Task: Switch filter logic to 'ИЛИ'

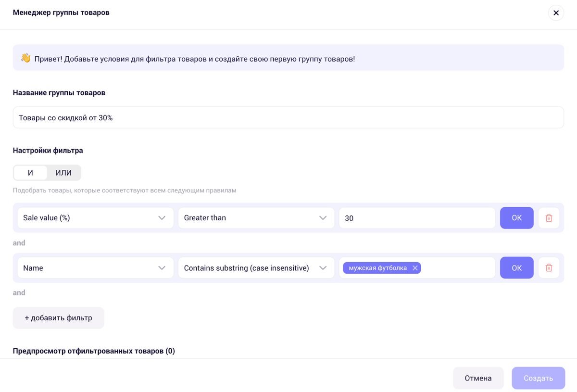Action: point(63,173)
